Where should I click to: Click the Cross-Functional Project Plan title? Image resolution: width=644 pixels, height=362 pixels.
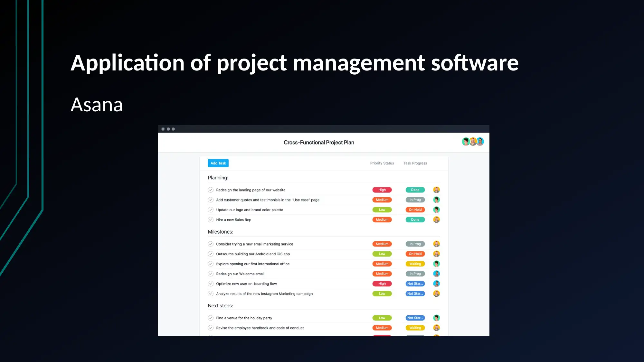(x=319, y=142)
